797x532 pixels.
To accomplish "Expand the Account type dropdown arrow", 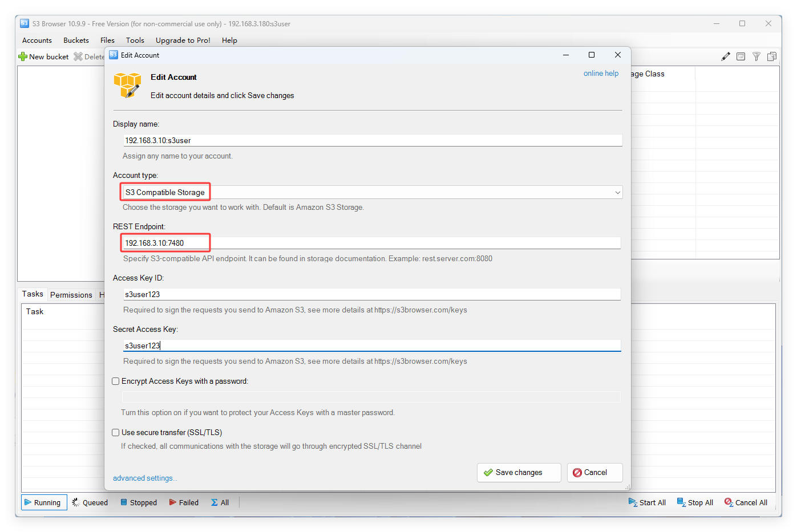I will pyautogui.click(x=617, y=193).
